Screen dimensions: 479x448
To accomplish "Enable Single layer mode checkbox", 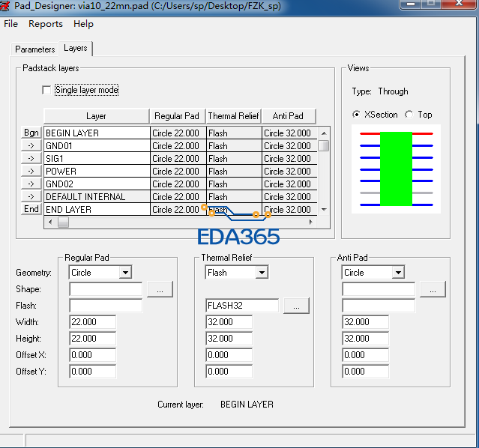I will click(x=46, y=90).
